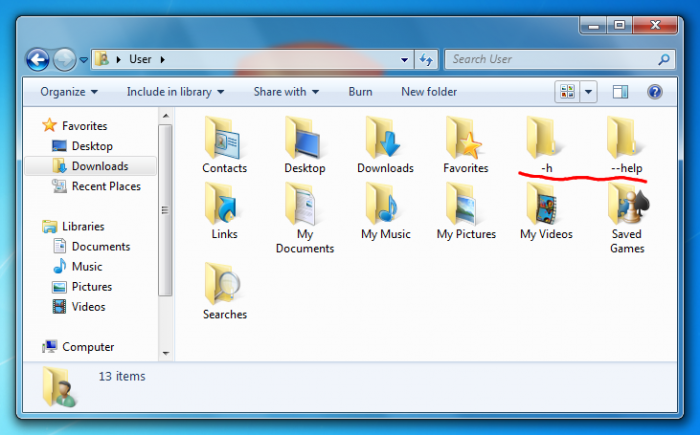700x435 pixels.
Task: Open the Downloads folder in file list
Action: [385, 145]
